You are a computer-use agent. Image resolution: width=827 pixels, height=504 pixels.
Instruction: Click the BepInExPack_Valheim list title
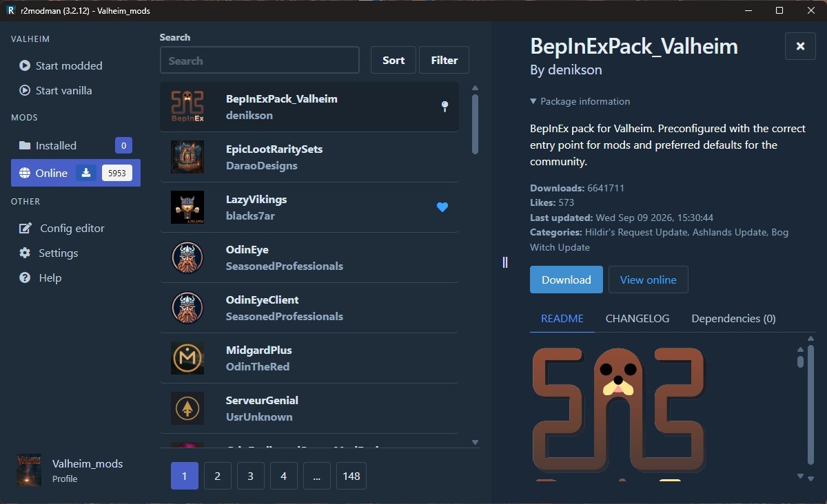(x=282, y=98)
